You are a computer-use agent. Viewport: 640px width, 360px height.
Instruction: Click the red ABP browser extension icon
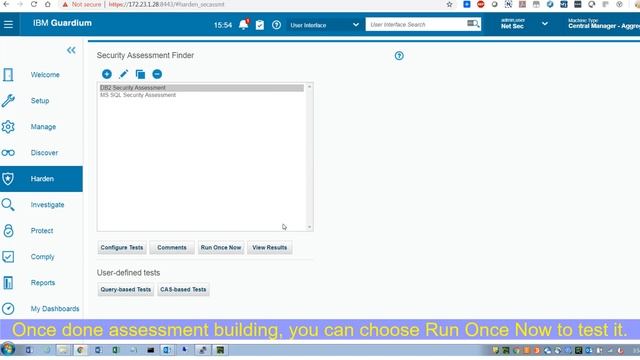click(481, 4)
